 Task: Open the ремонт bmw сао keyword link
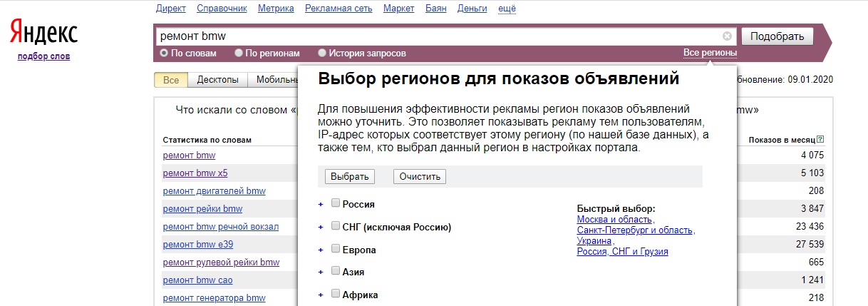pos(197,280)
